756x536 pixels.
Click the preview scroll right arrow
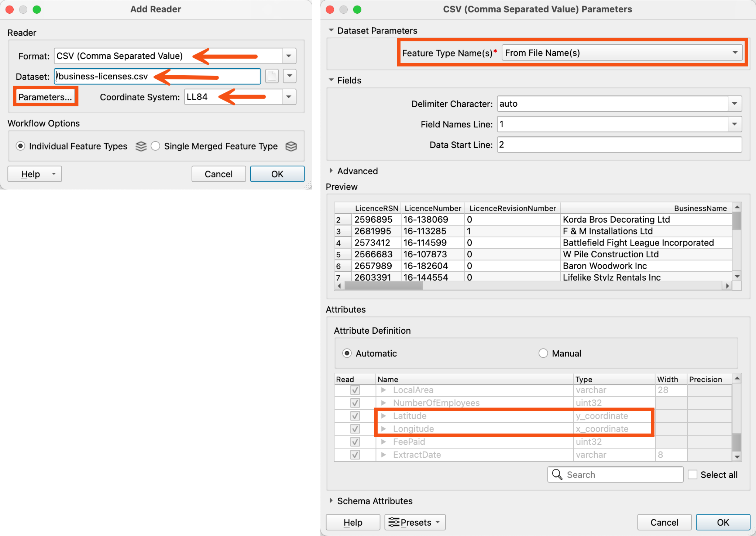tap(727, 286)
